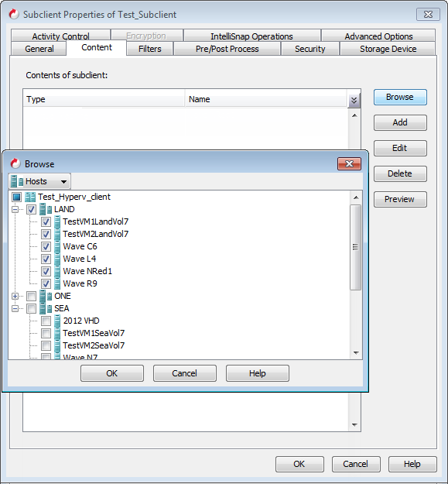448x484 pixels.
Task: Switch to the Filters tab
Action: pos(150,49)
